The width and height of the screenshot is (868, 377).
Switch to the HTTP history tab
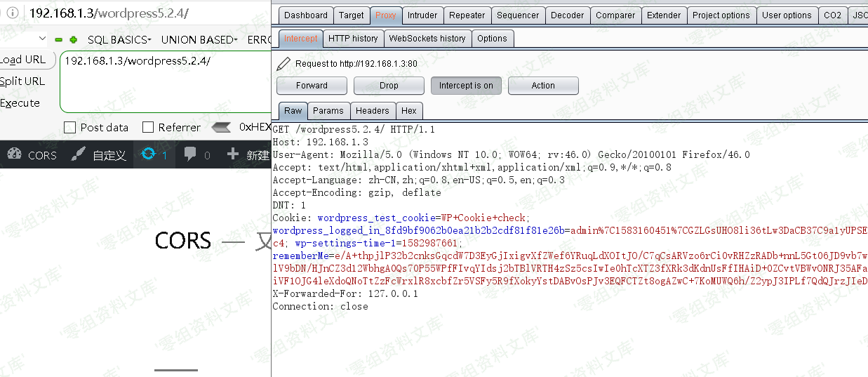[353, 39]
